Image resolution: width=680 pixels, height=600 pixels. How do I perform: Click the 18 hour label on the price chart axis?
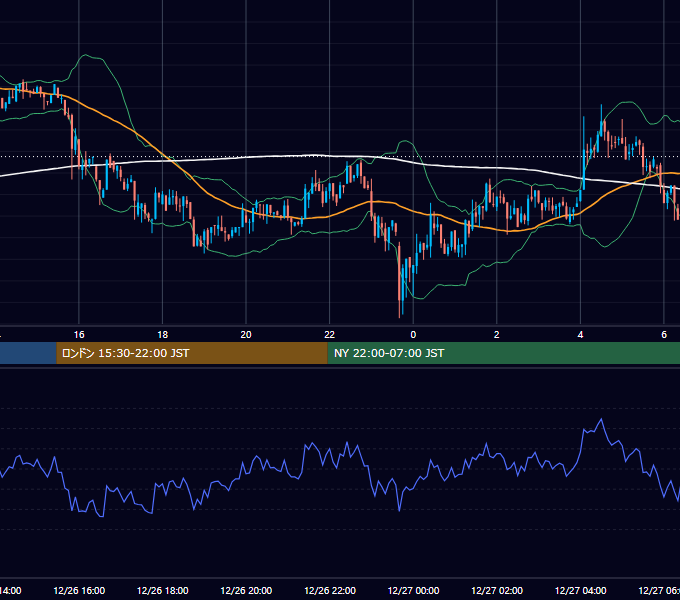[163, 335]
